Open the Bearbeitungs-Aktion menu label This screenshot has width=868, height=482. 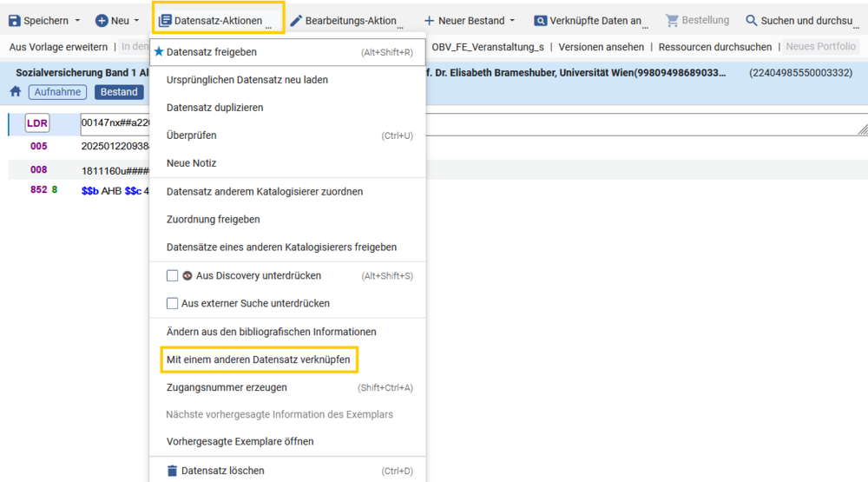click(351, 21)
